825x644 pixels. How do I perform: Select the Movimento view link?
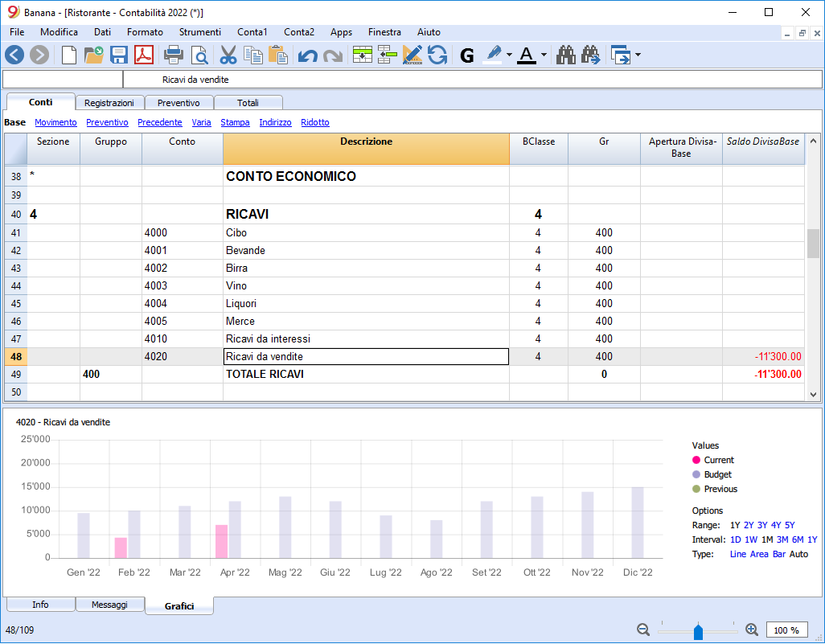(x=55, y=122)
